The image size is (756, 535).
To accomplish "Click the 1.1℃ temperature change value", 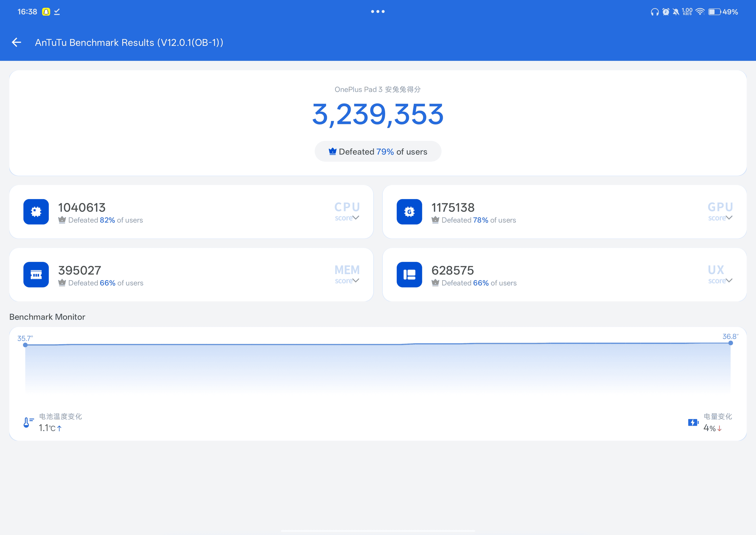I will [x=50, y=428].
